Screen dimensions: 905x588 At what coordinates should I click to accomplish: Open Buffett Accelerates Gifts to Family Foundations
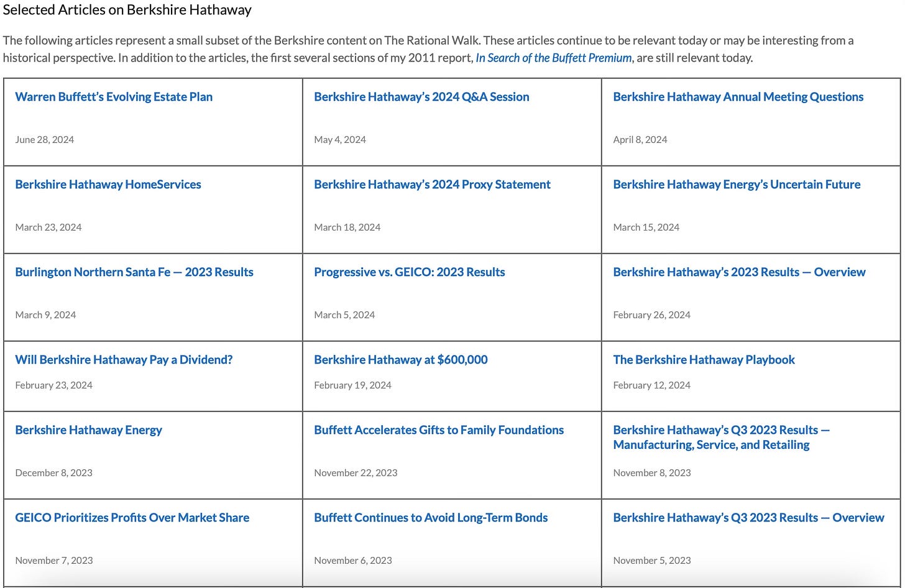point(439,430)
